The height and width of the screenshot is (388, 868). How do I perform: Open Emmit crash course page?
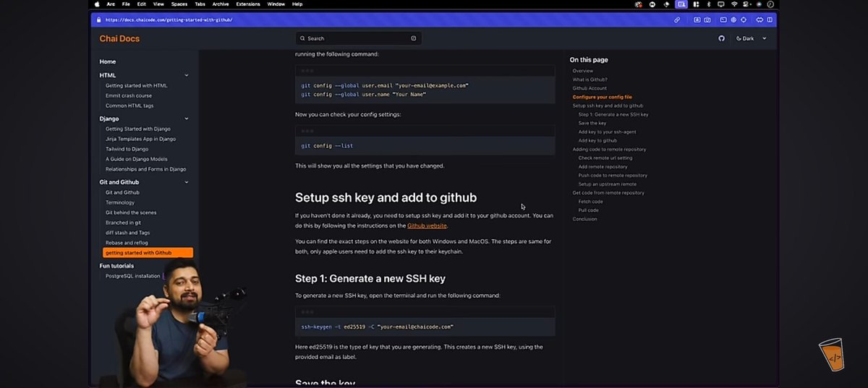129,95
